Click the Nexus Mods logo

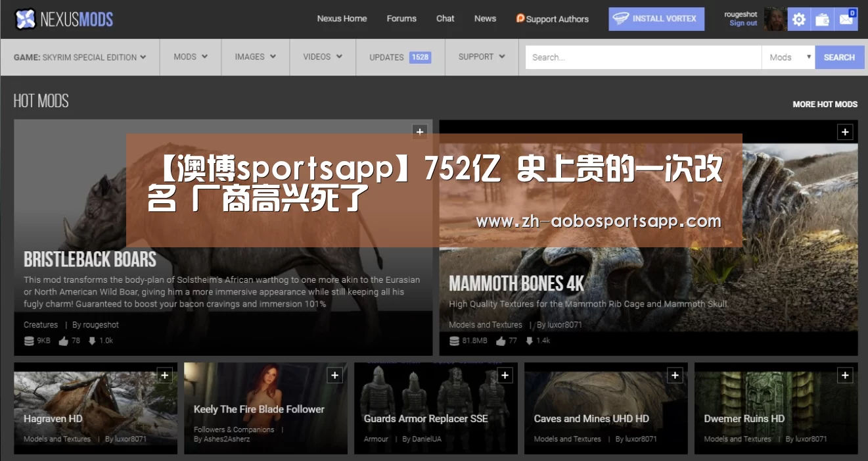click(x=64, y=19)
